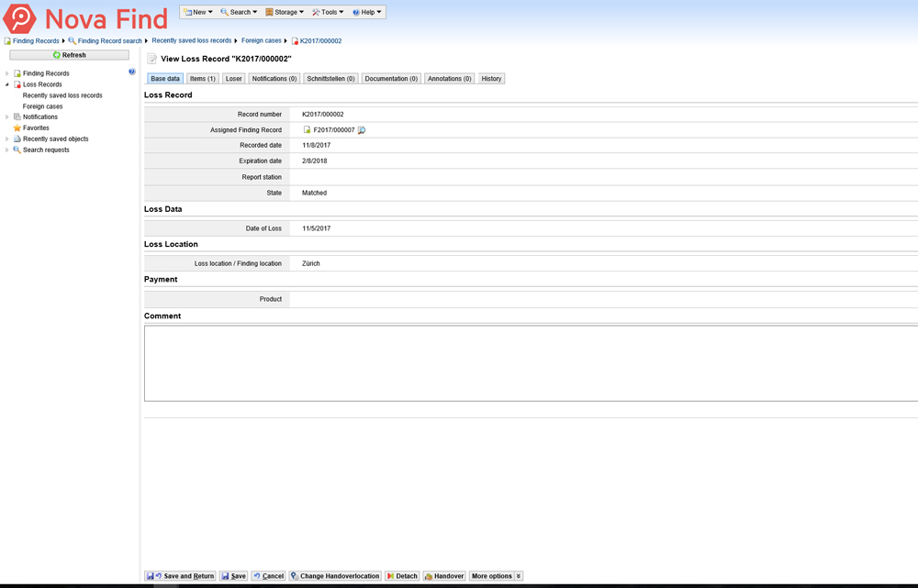Refresh the navigation tree
The height and width of the screenshot is (588, 918).
[69, 55]
